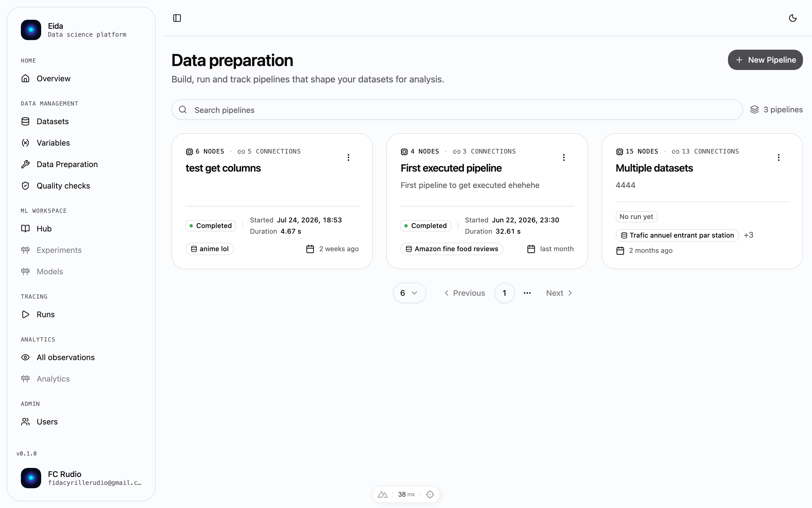Click the eye icon beside All observations

coord(25,357)
